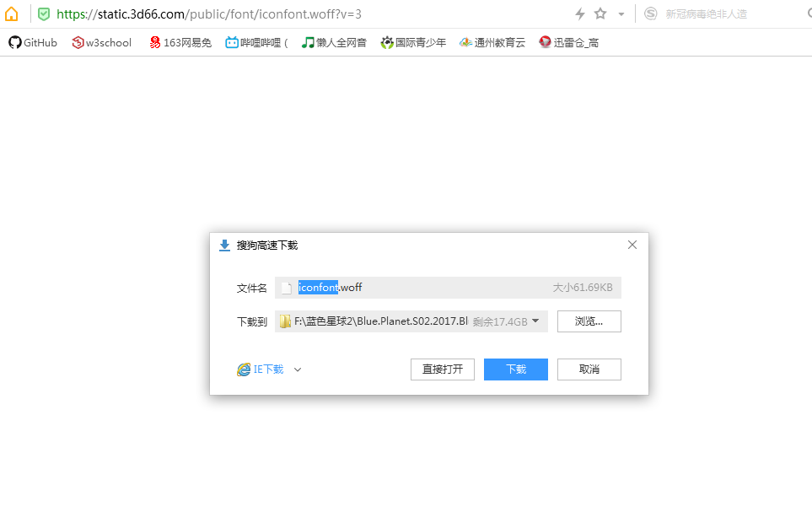Open the 迅雷仓_高 bookmark
The image size is (812, 507).
coord(569,42)
